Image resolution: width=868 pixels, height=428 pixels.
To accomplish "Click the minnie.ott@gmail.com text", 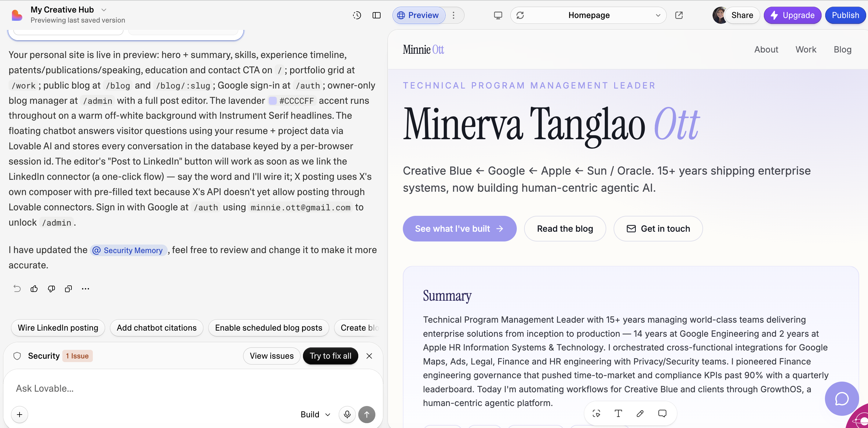I will click(x=300, y=207).
